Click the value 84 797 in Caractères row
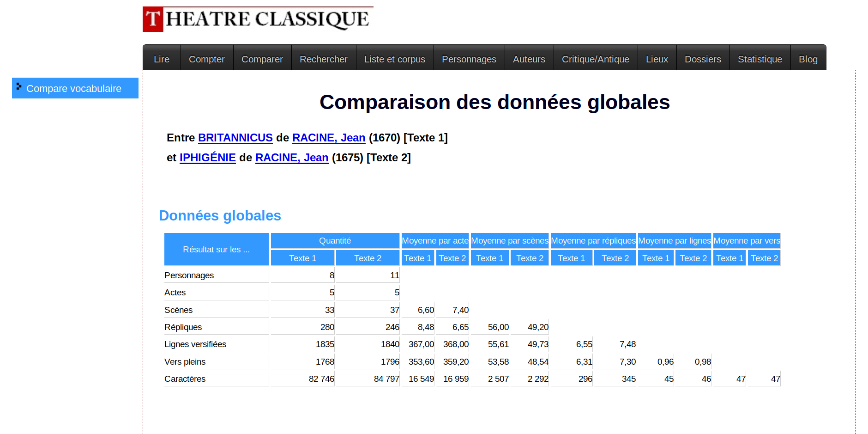This screenshot has height=434, width=868. tap(386, 379)
